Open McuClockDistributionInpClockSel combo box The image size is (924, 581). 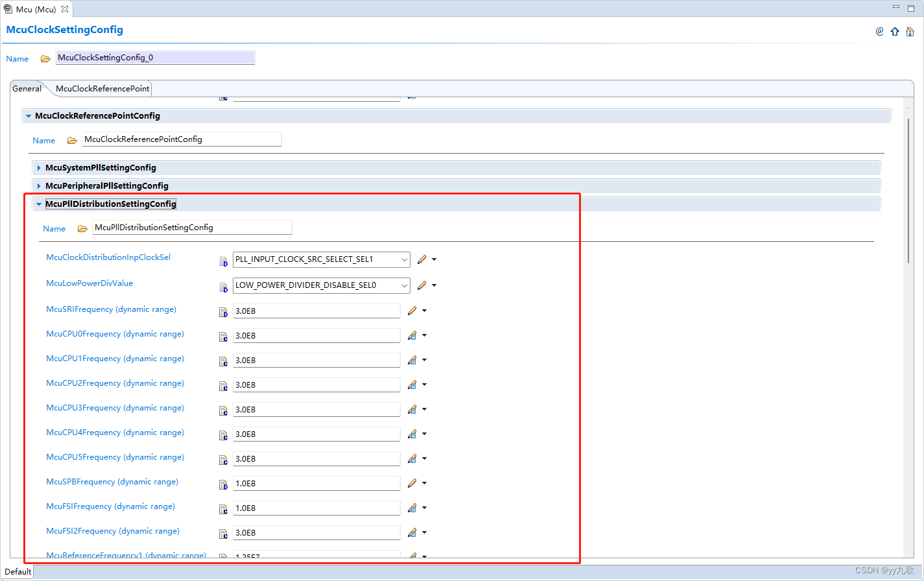321,259
